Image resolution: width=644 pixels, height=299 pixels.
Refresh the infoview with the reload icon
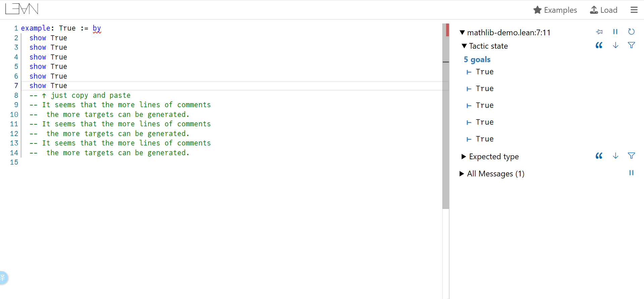pos(631,32)
